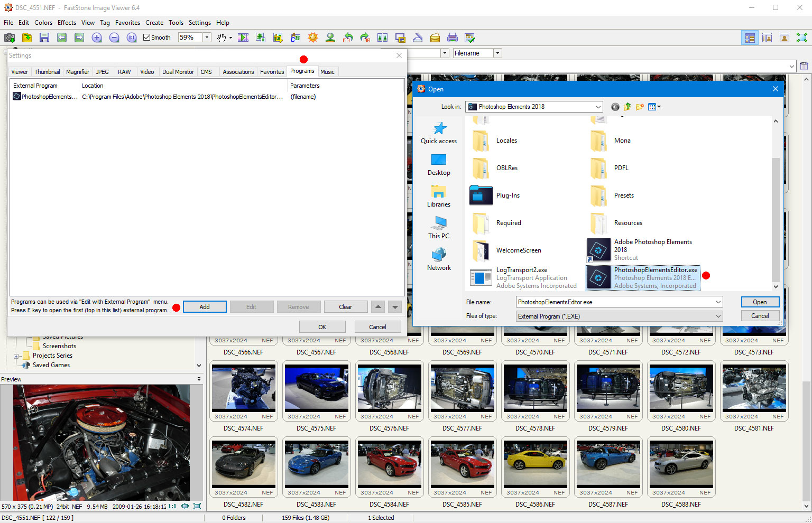Screen dimensions: 812x523
Task: Open the Tools menu
Action: point(176,23)
